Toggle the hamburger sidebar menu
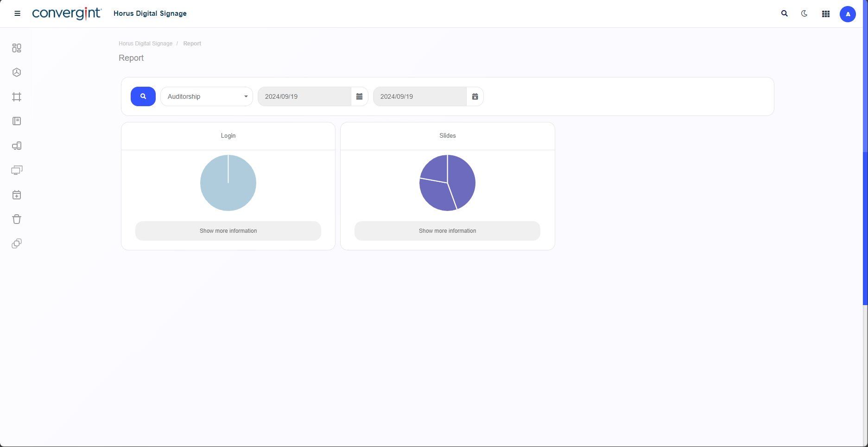 pos(18,13)
